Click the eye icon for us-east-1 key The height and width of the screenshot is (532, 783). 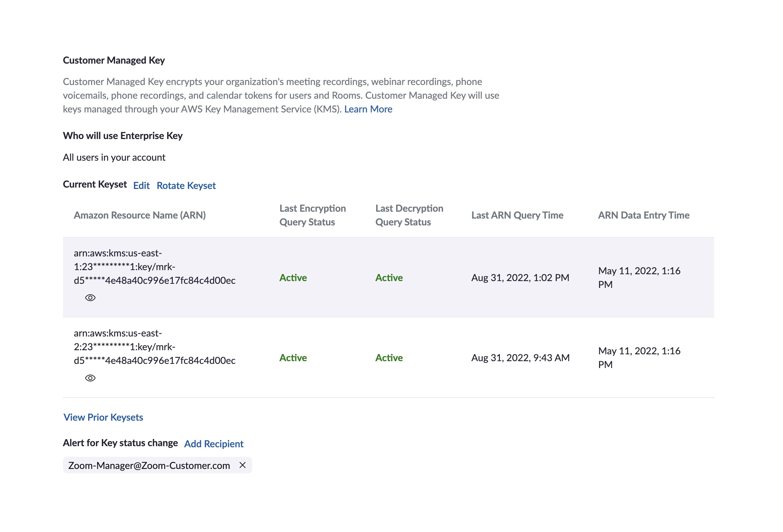[90, 298]
